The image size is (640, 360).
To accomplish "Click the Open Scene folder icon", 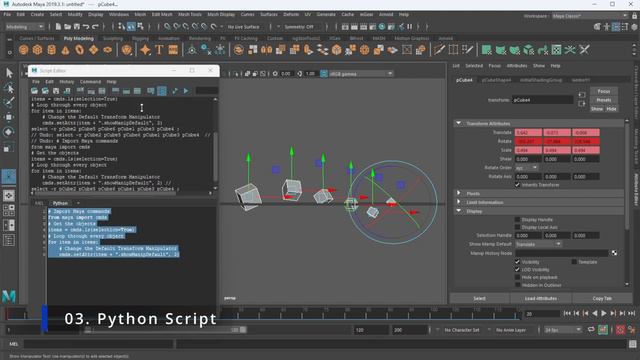I will (x=67, y=27).
